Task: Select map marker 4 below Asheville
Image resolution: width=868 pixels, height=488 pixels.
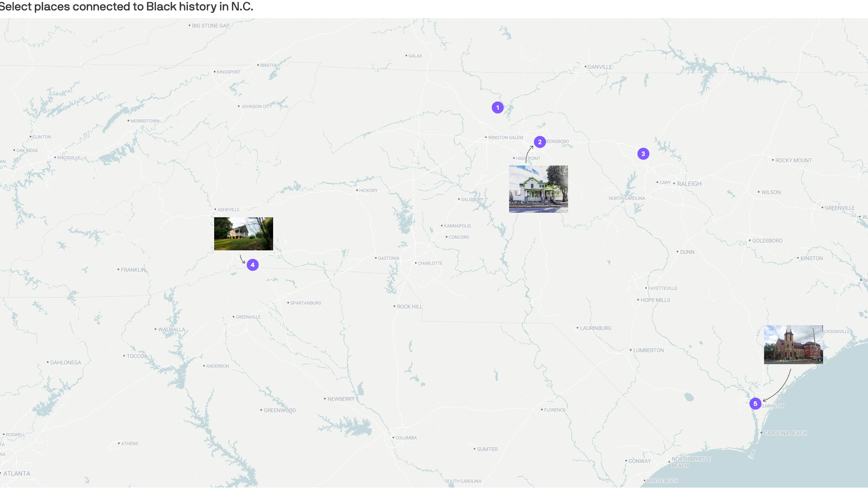Action: pyautogui.click(x=253, y=265)
